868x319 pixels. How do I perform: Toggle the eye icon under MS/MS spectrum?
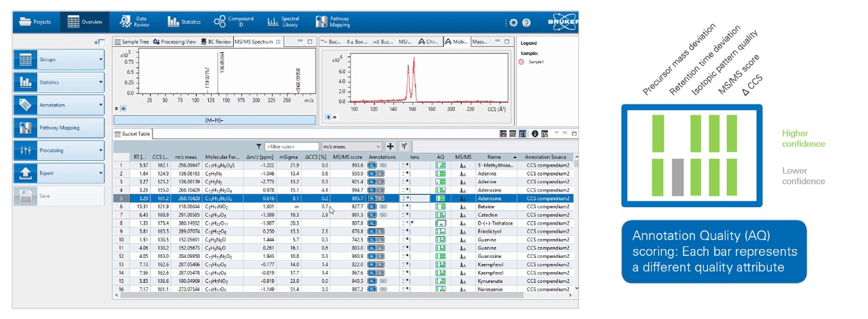tap(123, 108)
